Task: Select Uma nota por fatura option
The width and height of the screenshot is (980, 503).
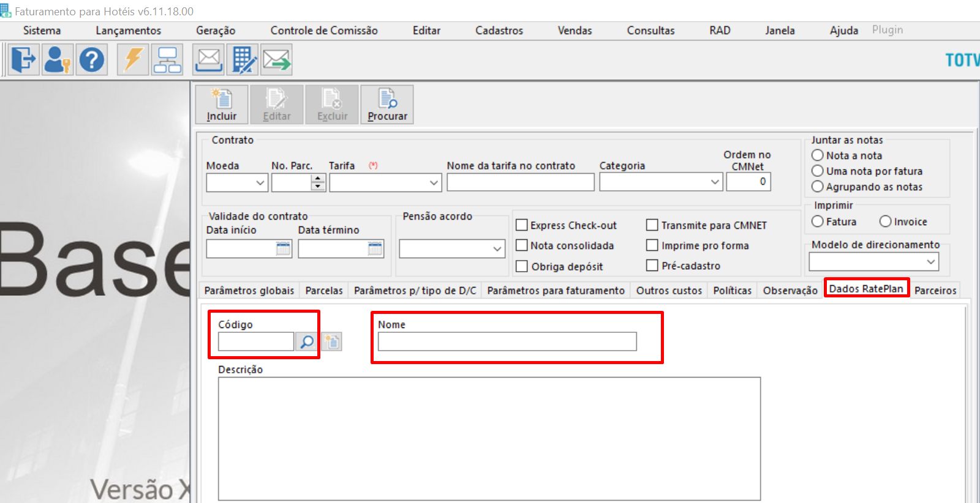Action: click(x=818, y=171)
